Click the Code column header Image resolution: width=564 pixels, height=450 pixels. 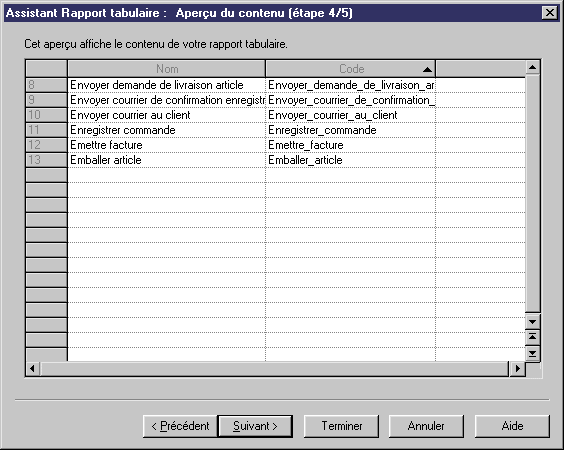(351, 69)
